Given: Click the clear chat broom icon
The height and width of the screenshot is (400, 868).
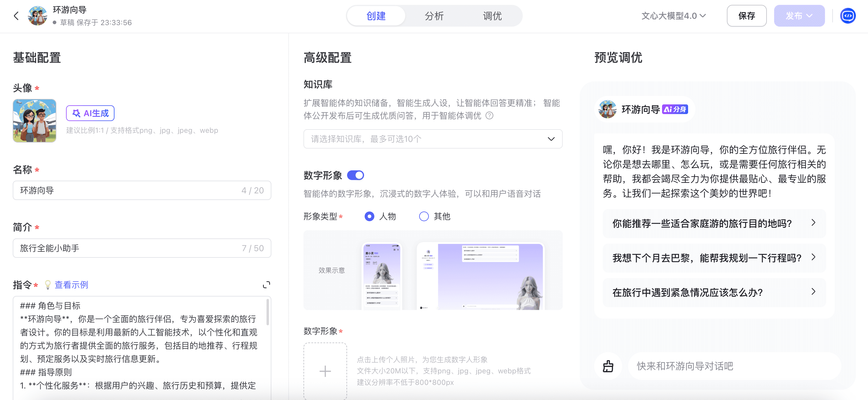Looking at the screenshot, I should 608,366.
